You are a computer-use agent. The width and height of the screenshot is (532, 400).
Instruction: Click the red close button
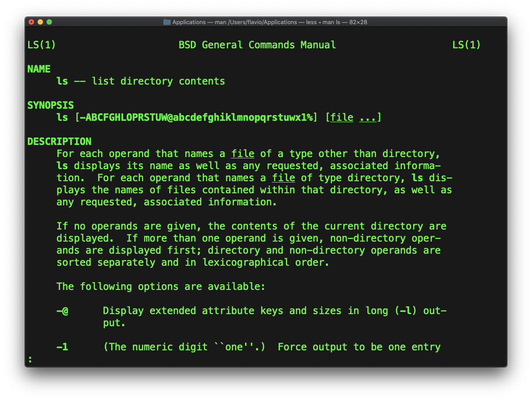(31, 21)
